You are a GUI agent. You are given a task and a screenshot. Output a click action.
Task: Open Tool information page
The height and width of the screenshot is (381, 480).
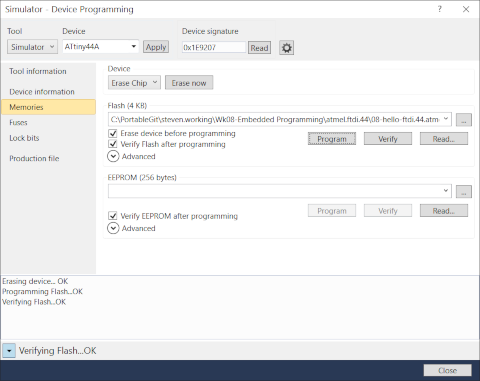[38, 71]
